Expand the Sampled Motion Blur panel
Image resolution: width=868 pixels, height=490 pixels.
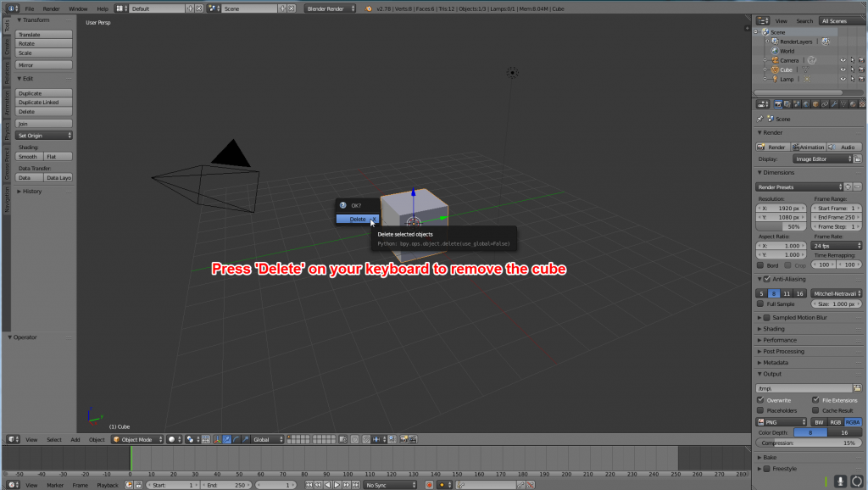click(798, 318)
